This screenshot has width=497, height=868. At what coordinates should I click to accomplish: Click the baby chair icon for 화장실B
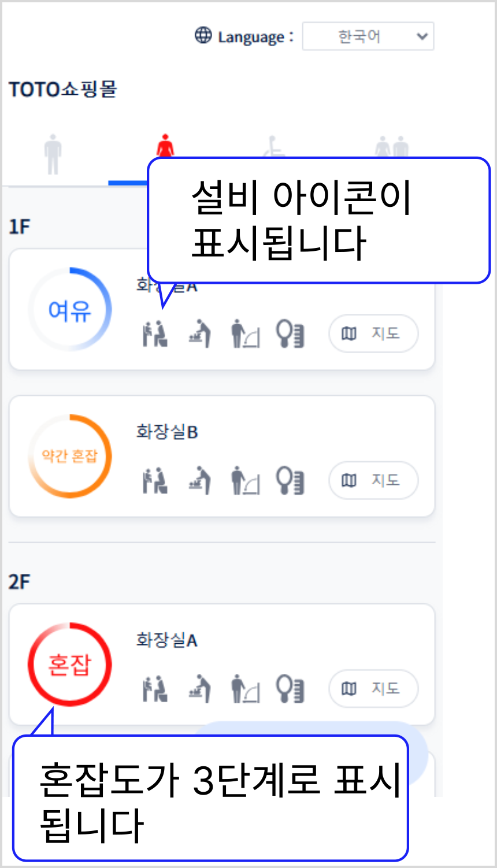pos(155,481)
